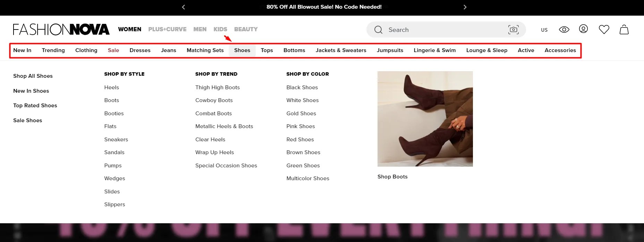Open Thigh High Boots trend
644x242 pixels.
click(218, 87)
